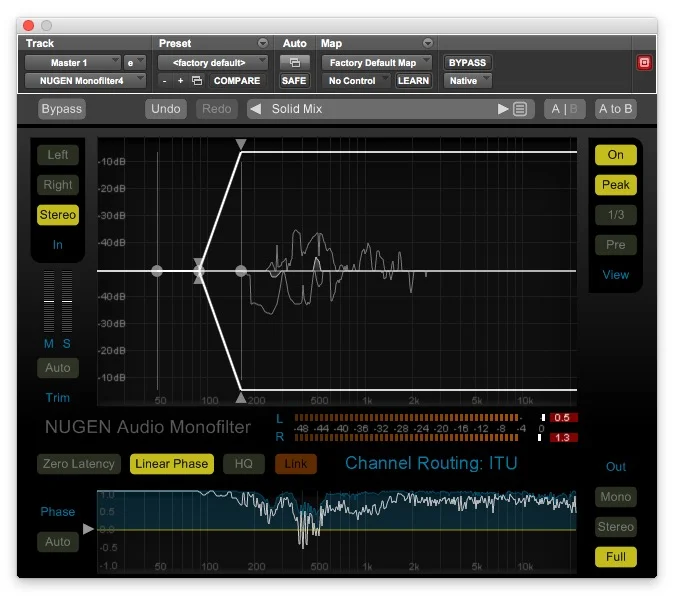Enable Phase Auto button
677x607 pixels.
coord(58,542)
